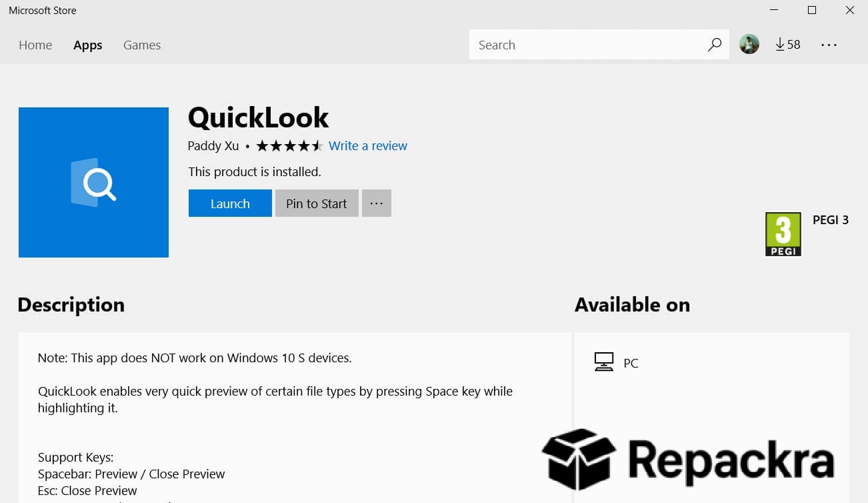This screenshot has height=503, width=868.
Task: Minimize the Microsoft Store window
Action: (x=774, y=10)
